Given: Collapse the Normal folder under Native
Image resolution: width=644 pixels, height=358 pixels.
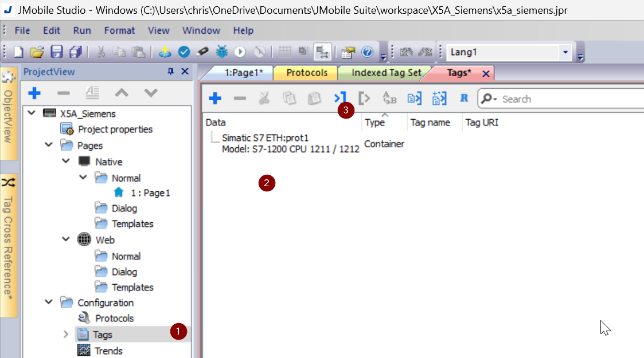Looking at the screenshot, I should point(83,177).
